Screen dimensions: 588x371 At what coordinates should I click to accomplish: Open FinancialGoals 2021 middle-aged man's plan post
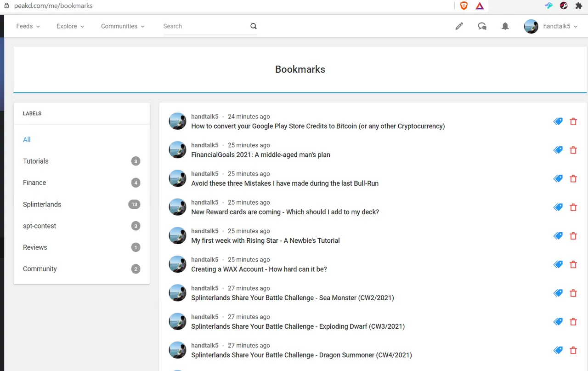click(260, 154)
